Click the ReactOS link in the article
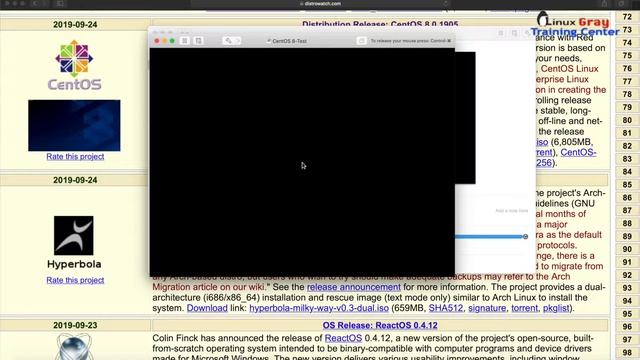Viewport: 640px width, 360px height. point(343,338)
